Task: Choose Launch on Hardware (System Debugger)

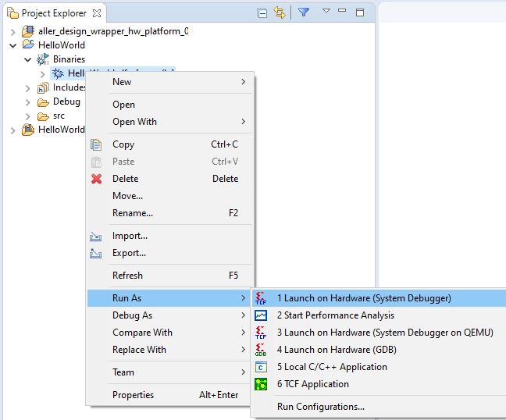Action: click(x=363, y=298)
